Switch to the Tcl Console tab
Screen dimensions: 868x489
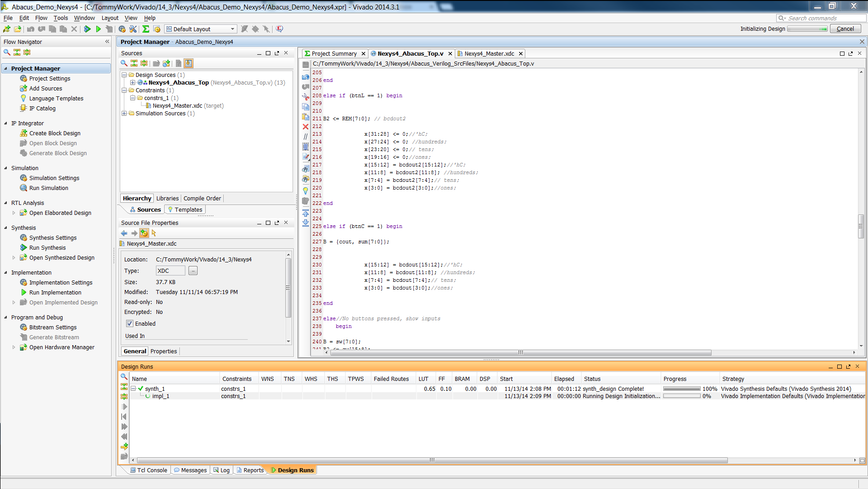point(149,470)
